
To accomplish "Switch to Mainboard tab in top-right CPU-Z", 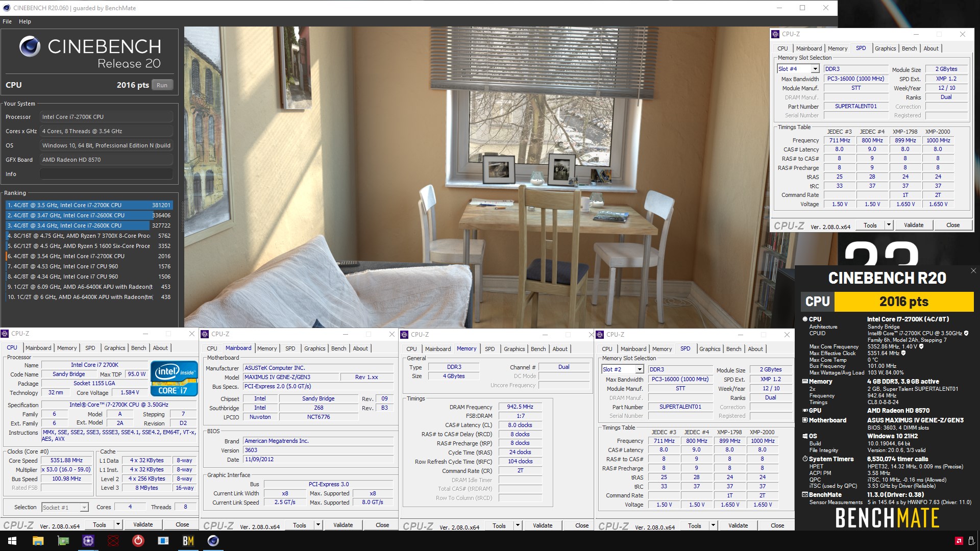I will [808, 48].
